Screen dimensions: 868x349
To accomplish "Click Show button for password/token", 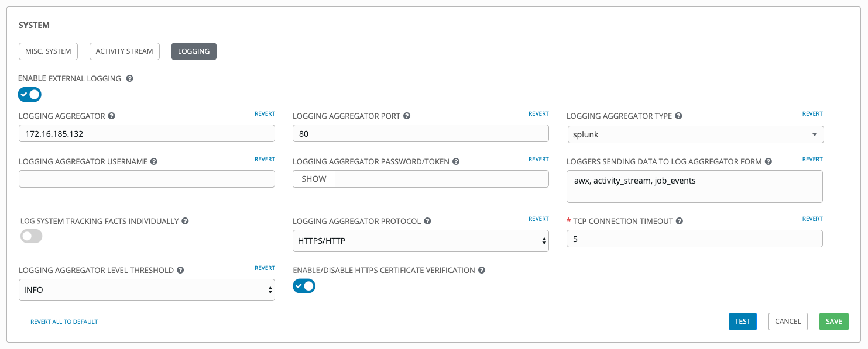I will pos(314,179).
